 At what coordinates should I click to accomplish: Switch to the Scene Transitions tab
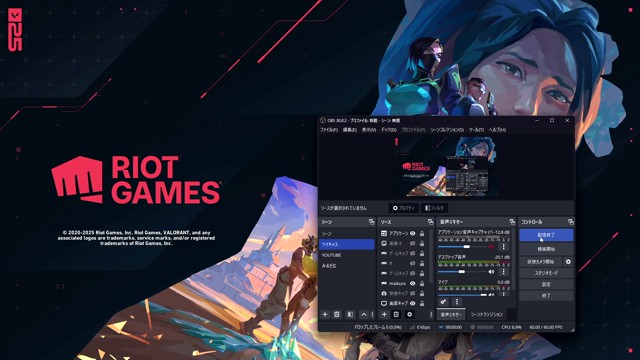click(487, 314)
